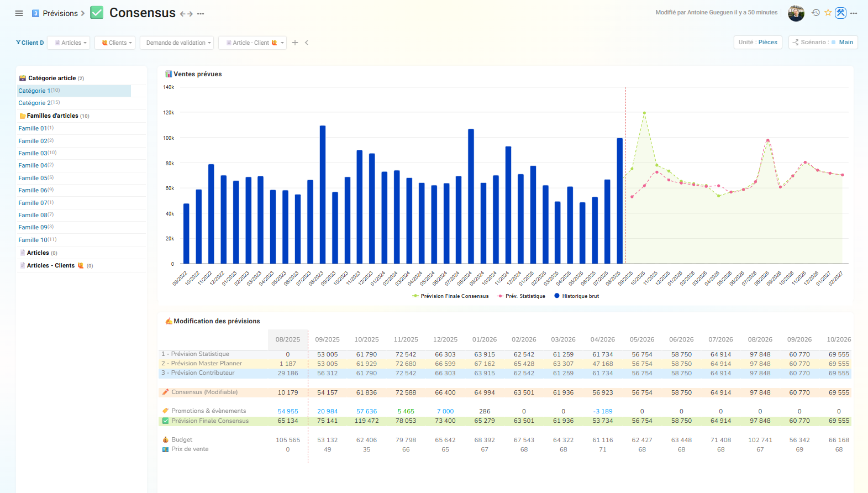Click the Ventes prévues chart icon
The image size is (868, 493).
tap(169, 74)
